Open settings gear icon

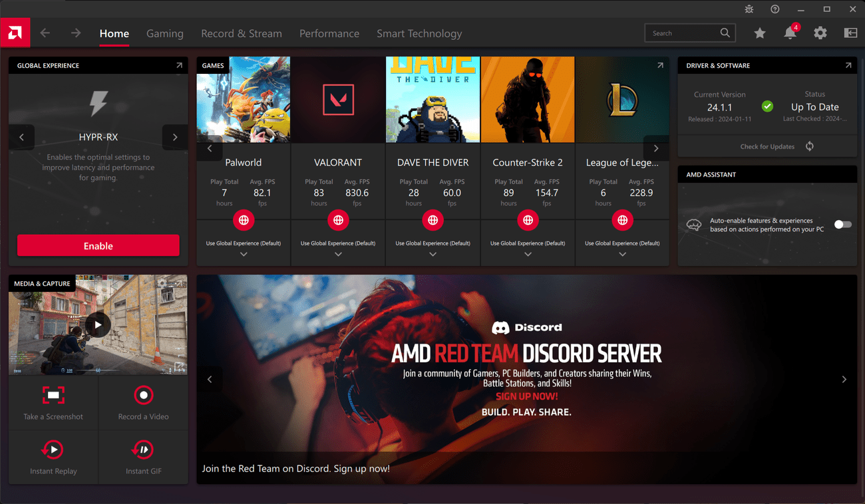coord(820,33)
